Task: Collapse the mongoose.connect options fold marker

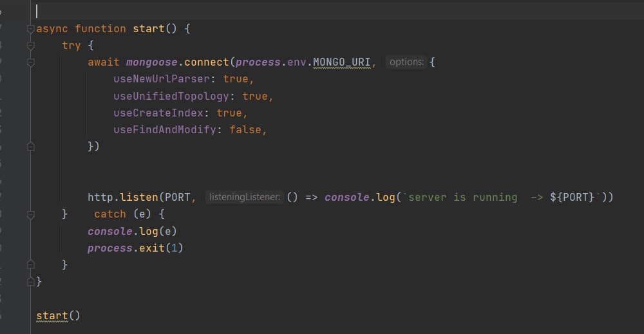Action: (31, 62)
